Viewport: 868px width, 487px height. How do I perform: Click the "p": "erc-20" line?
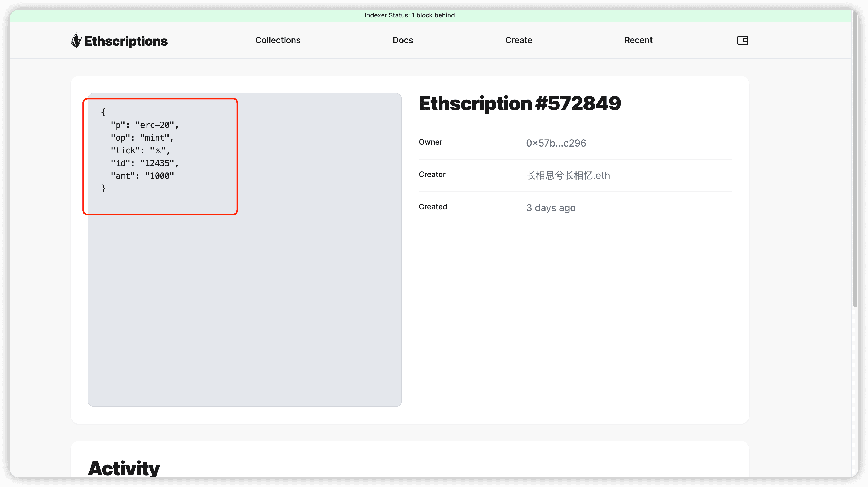click(145, 125)
